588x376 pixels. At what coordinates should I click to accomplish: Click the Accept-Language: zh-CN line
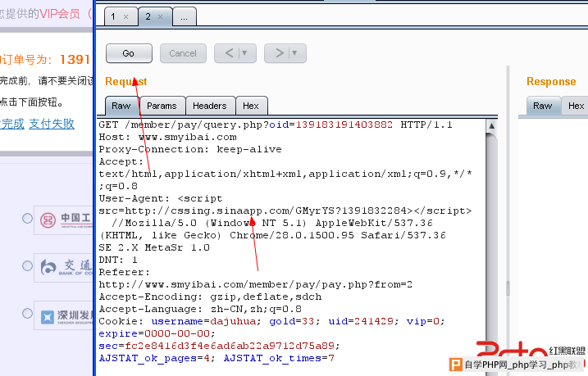click(200, 310)
